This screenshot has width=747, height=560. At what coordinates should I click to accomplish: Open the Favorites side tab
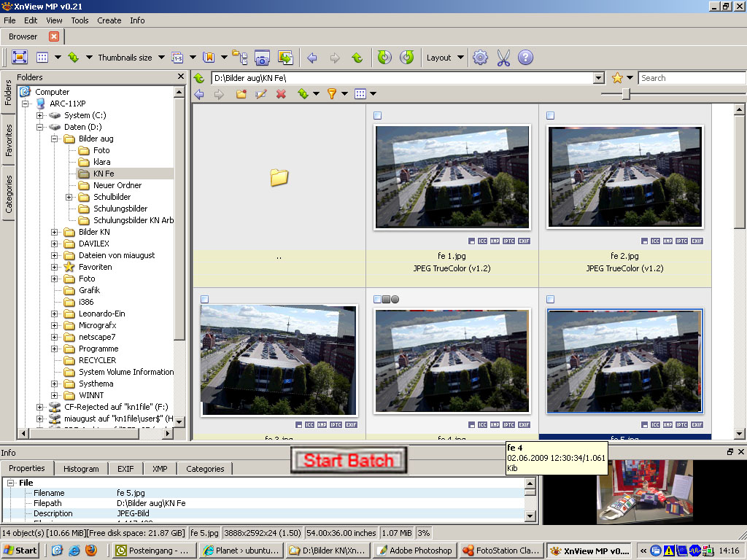(x=9, y=140)
